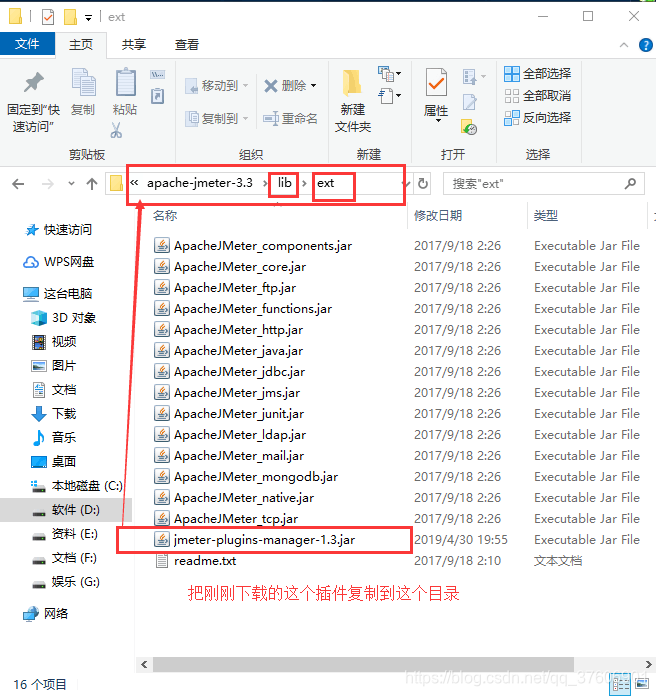Click quick access toolbar properties checkmark icon
This screenshot has height=696, width=656.
pyautogui.click(x=47, y=17)
